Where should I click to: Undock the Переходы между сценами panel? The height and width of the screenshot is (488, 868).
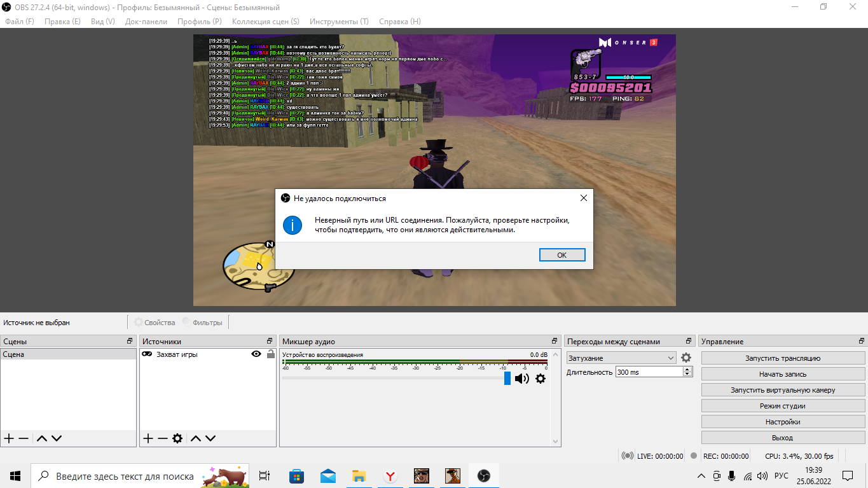(x=689, y=341)
